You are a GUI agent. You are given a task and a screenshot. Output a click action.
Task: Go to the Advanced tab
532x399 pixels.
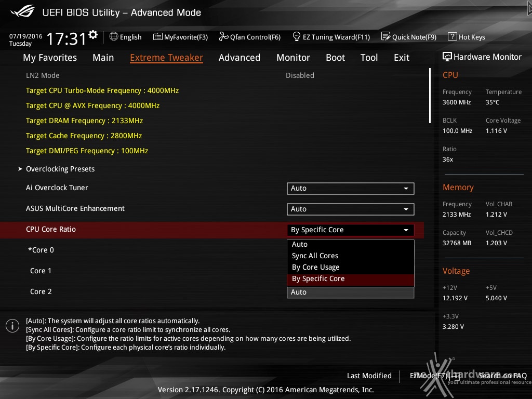240,58
